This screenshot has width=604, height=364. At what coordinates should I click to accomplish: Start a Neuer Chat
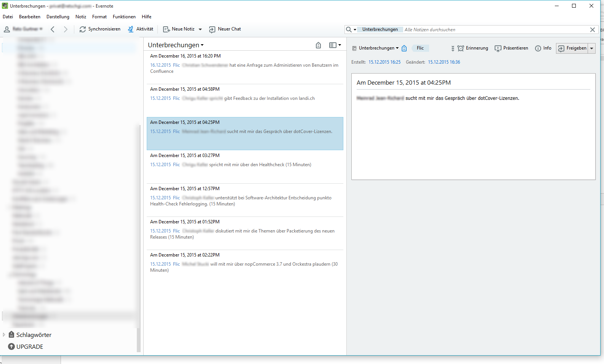[x=225, y=29]
